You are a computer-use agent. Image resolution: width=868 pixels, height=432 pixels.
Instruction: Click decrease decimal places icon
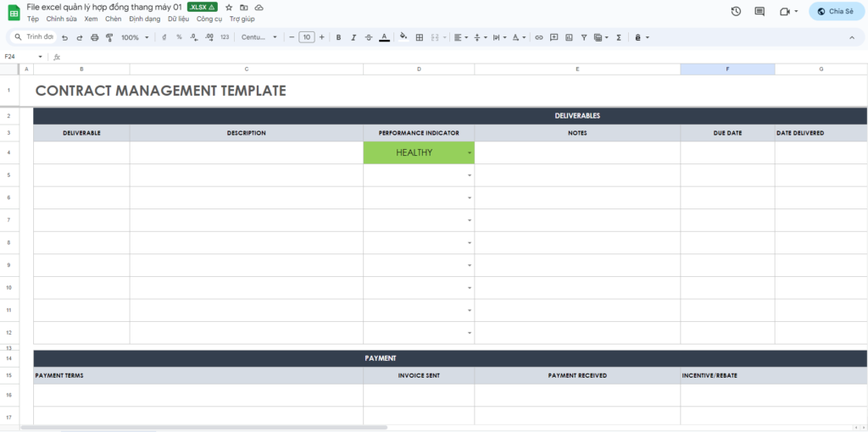(194, 37)
